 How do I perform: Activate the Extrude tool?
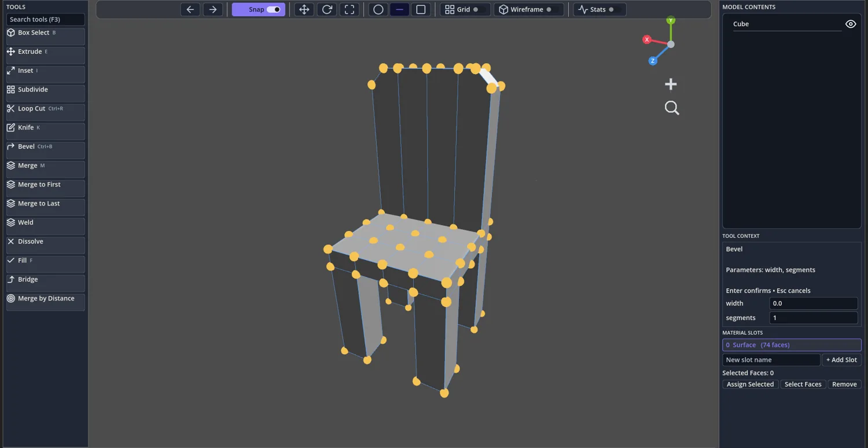[x=46, y=55]
